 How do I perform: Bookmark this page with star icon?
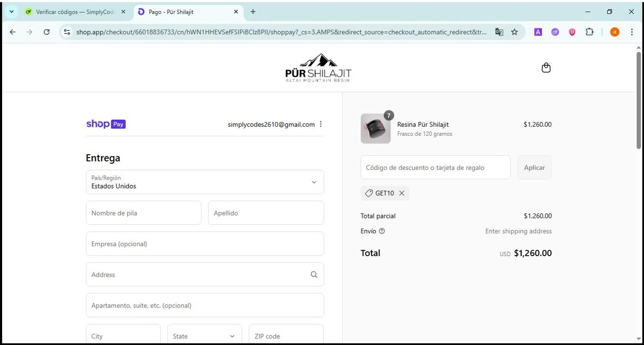coord(514,32)
